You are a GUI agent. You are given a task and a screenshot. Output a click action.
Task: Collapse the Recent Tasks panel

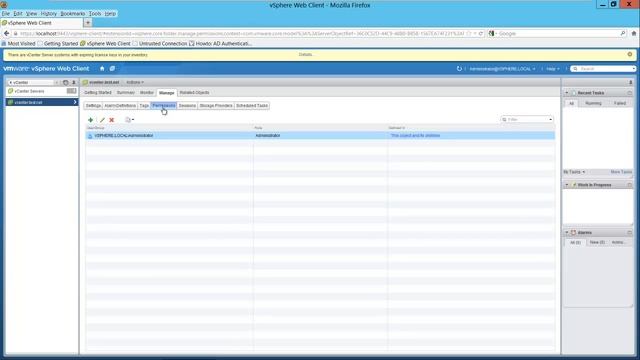(x=567, y=93)
